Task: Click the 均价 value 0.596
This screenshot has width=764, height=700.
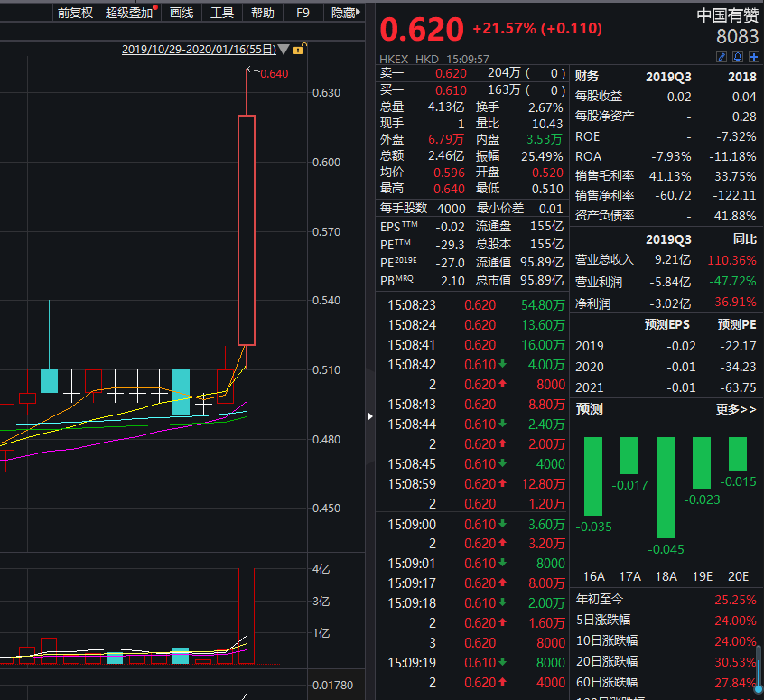Action: (x=449, y=173)
